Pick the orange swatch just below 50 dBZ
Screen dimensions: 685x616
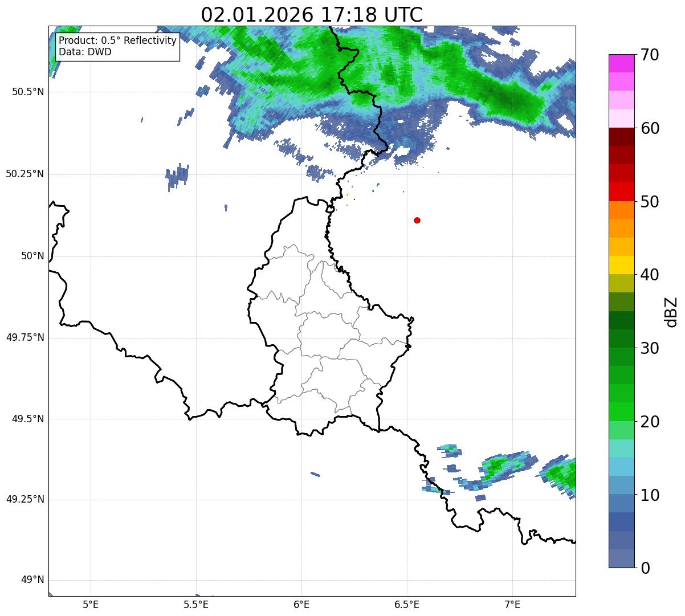pyautogui.click(x=621, y=210)
